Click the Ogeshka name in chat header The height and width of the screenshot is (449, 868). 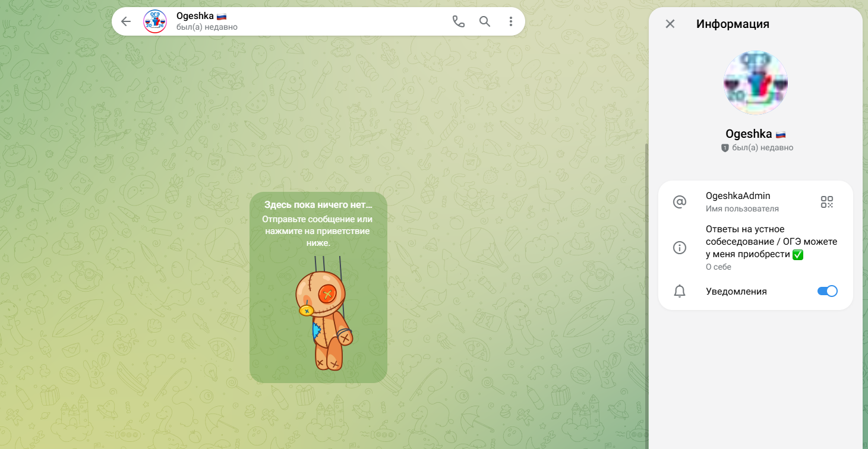click(195, 16)
